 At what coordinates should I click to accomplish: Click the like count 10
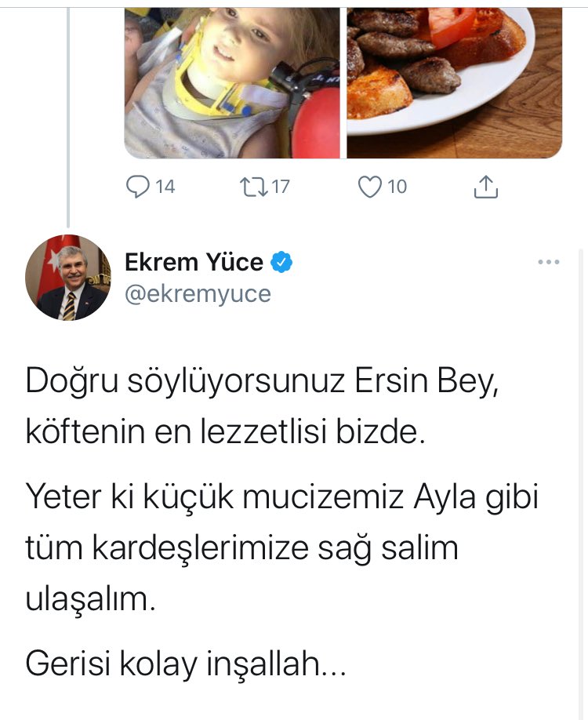pos(397,187)
